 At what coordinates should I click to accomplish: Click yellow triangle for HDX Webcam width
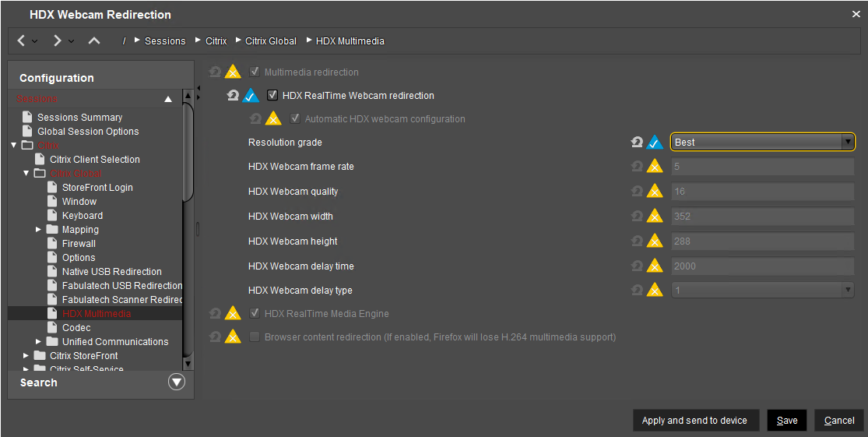click(655, 216)
